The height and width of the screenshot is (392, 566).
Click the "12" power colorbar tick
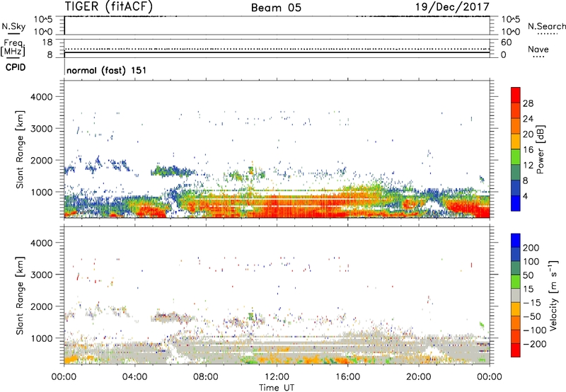[x=528, y=165]
